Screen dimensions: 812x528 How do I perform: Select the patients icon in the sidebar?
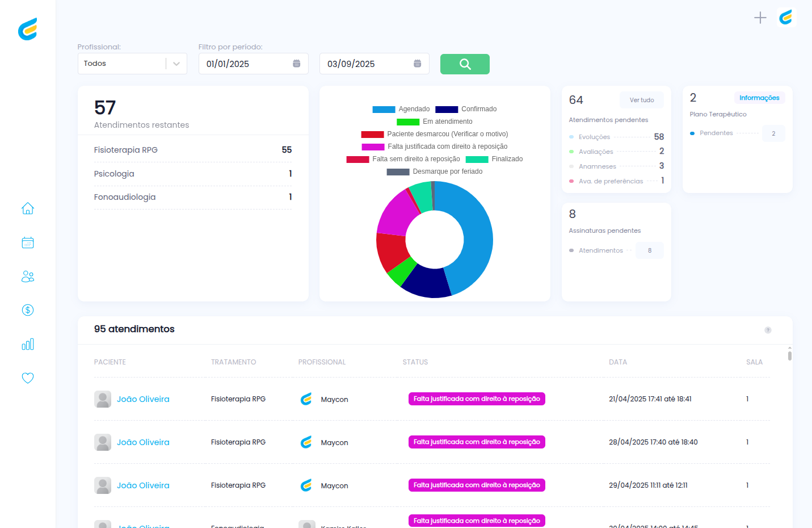point(27,276)
